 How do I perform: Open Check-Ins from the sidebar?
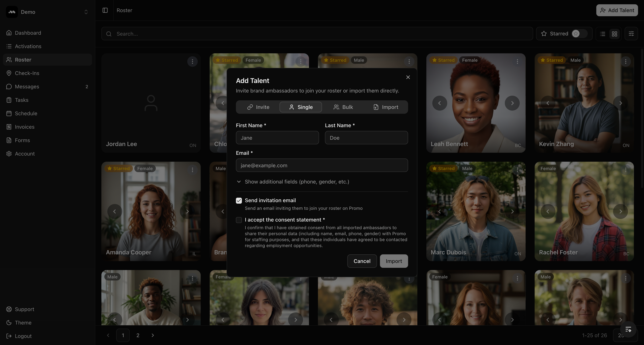(27, 73)
